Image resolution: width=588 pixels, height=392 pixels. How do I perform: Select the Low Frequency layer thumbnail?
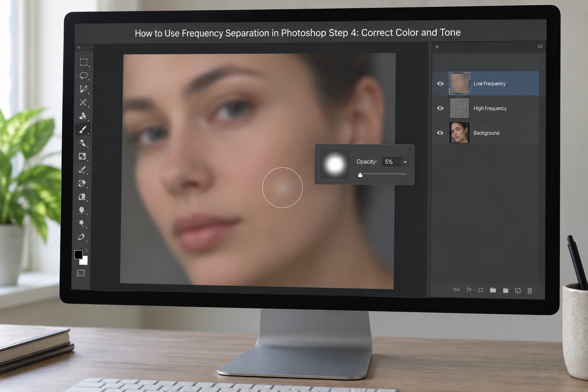(x=459, y=83)
